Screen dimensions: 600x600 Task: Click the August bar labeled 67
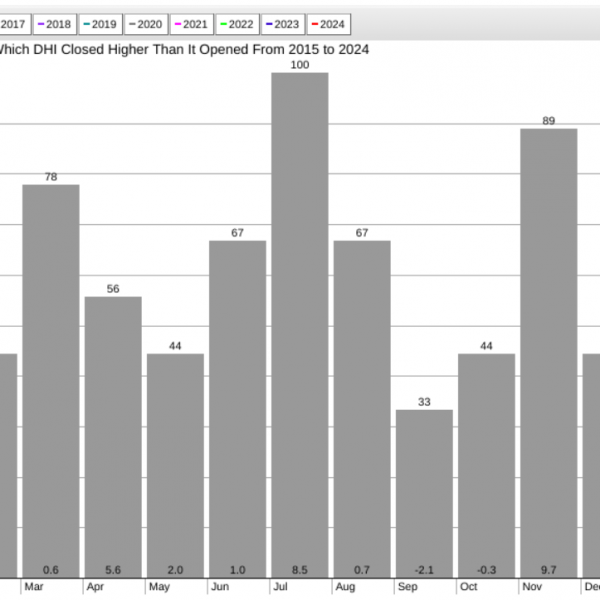click(362, 409)
